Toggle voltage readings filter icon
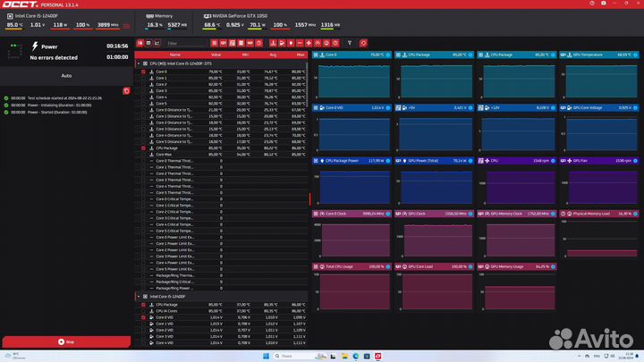 (x=282, y=43)
